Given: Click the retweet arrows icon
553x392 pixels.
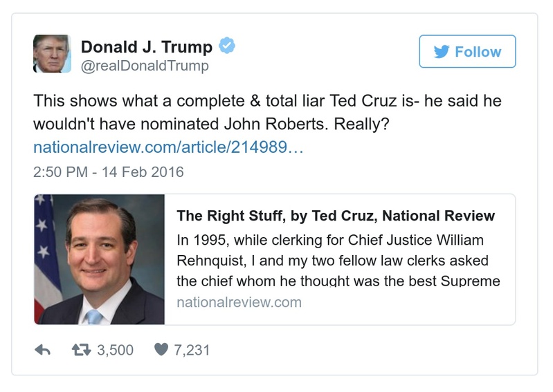Looking at the screenshot, I should [x=82, y=351].
